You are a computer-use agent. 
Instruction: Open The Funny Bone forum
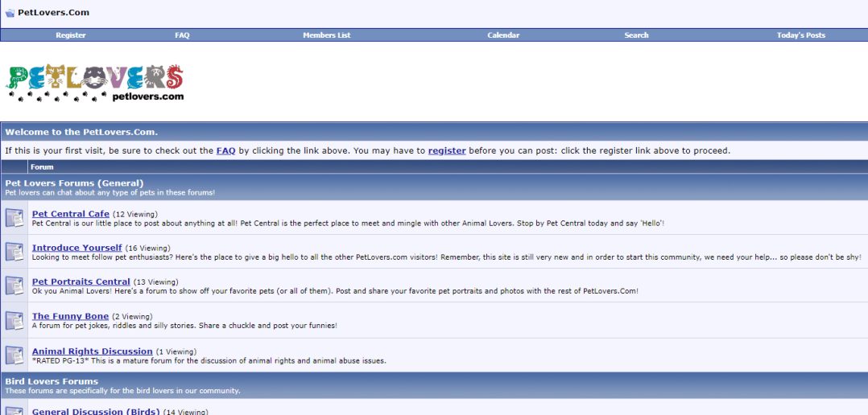click(x=70, y=316)
